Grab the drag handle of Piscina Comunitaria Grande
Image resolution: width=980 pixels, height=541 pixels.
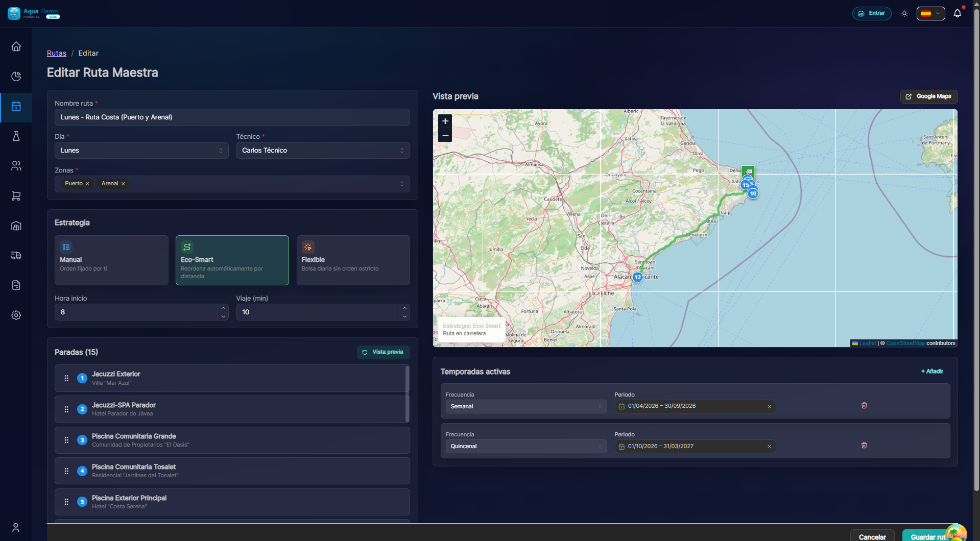pyautogui.click(x=66, y=440)
